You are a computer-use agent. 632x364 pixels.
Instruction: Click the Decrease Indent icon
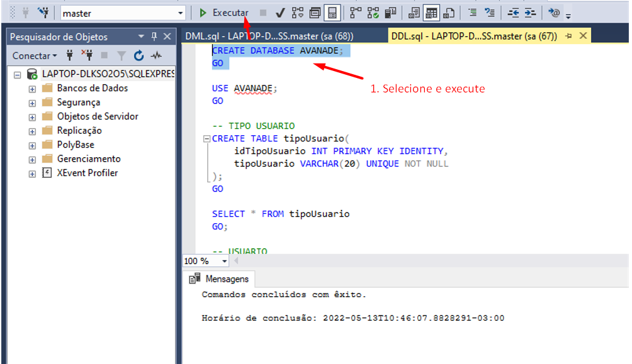513,13
